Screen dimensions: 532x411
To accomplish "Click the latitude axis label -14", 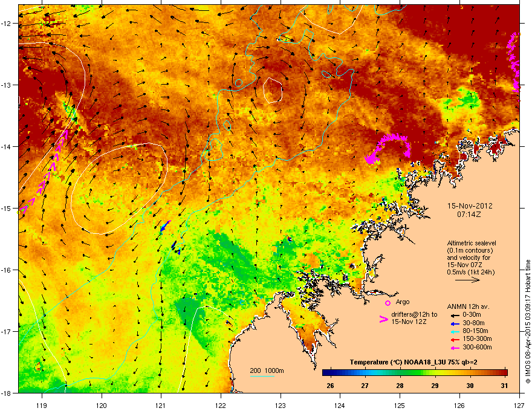I will 6,146.
